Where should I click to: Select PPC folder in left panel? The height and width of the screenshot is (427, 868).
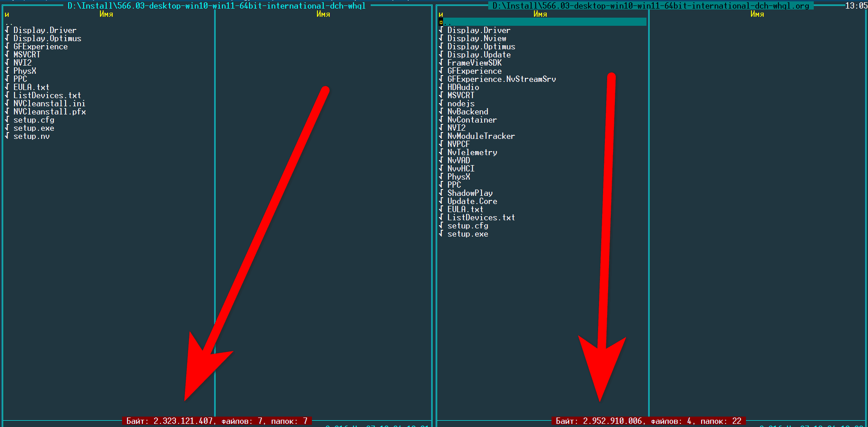click(x=20, y=79)
